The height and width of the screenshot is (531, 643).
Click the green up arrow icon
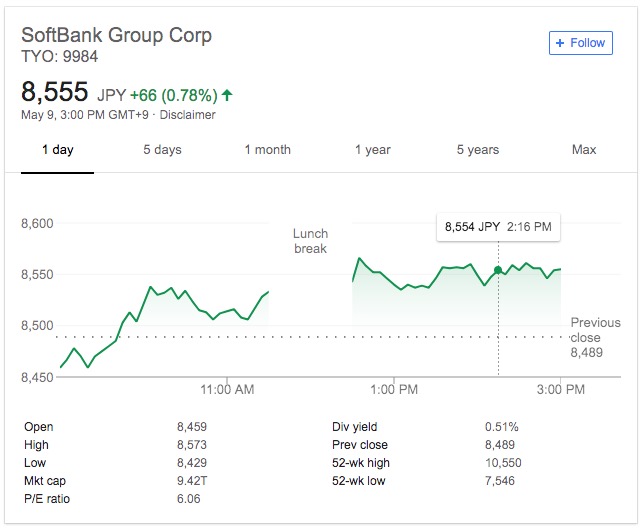point(227,95)
